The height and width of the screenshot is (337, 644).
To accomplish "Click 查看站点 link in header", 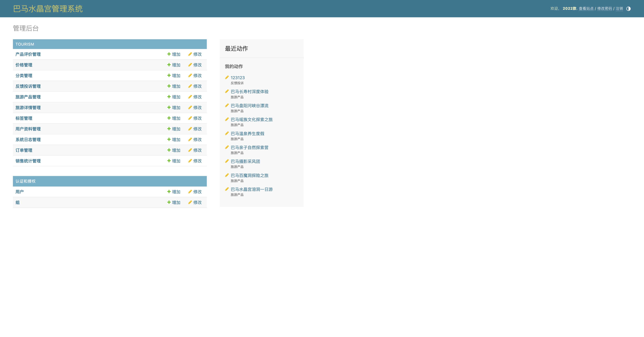I will pyautogui.click(x=586, y=8).
